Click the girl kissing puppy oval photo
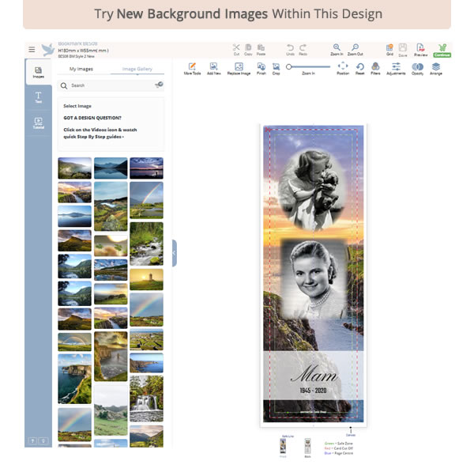474x476 pixels. 311,189
